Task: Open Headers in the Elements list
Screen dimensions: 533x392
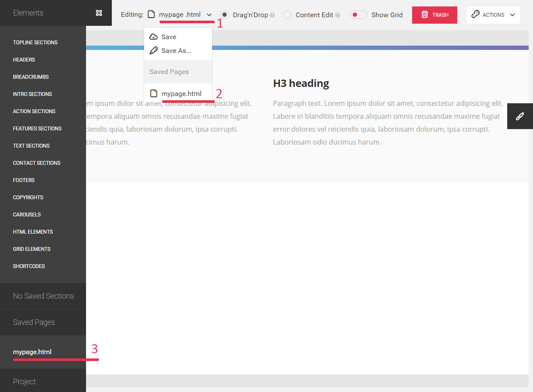Action: click(24, 60)
